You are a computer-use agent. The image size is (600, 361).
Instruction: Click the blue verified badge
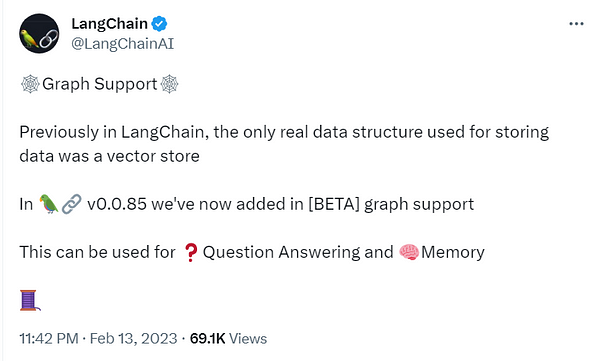click(159, 24)
